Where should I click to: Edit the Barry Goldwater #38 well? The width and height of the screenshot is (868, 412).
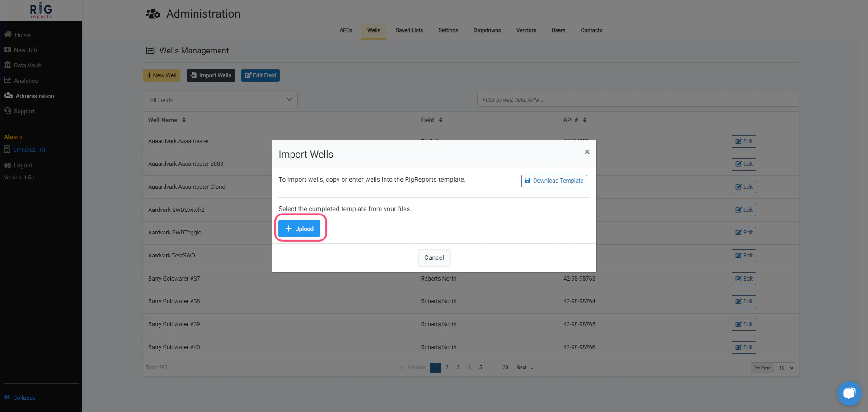tap(744, 301)
